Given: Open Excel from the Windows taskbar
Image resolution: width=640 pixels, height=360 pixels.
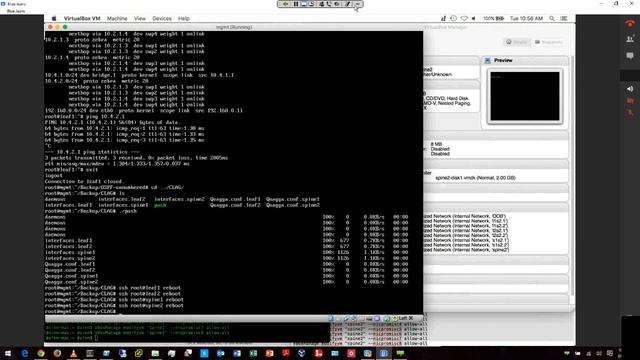Looking at the screenshot, I should pyautogui.click(x=253, y=353).
